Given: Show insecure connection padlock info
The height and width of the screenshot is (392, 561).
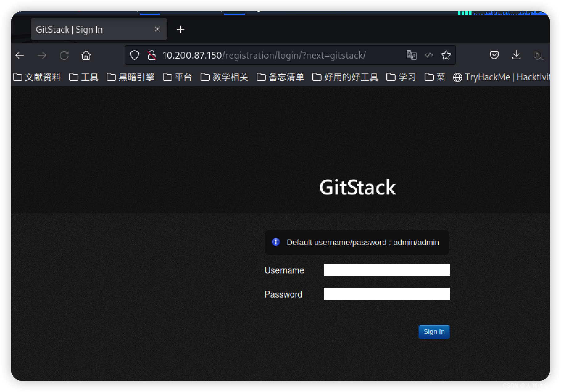Looking at the screenshot, I should (152, 55).
